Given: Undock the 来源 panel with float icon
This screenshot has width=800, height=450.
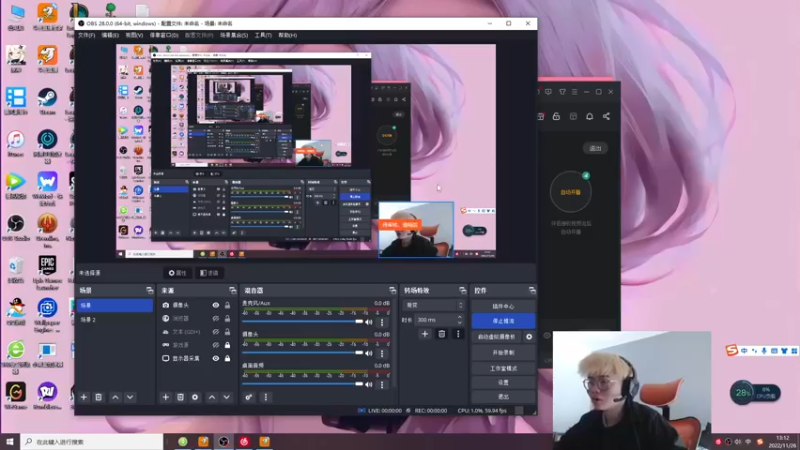Looking at the screenshot, I should point(233,290).
